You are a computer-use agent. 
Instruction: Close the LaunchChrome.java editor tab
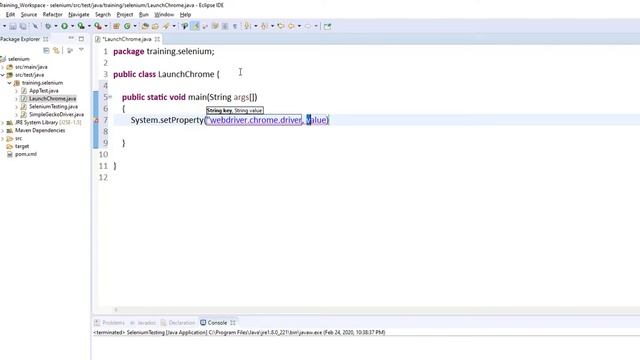pyautogui.click(x=157, y=39)
